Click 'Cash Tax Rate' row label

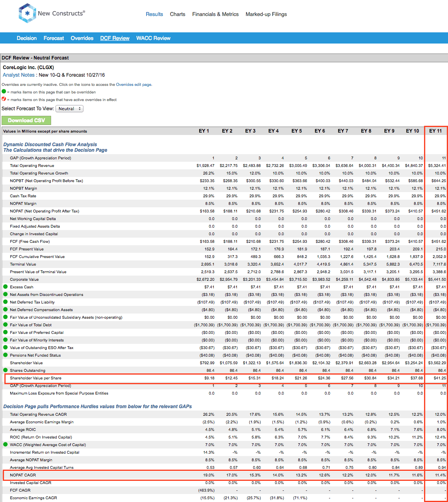(x=23, y=196)
